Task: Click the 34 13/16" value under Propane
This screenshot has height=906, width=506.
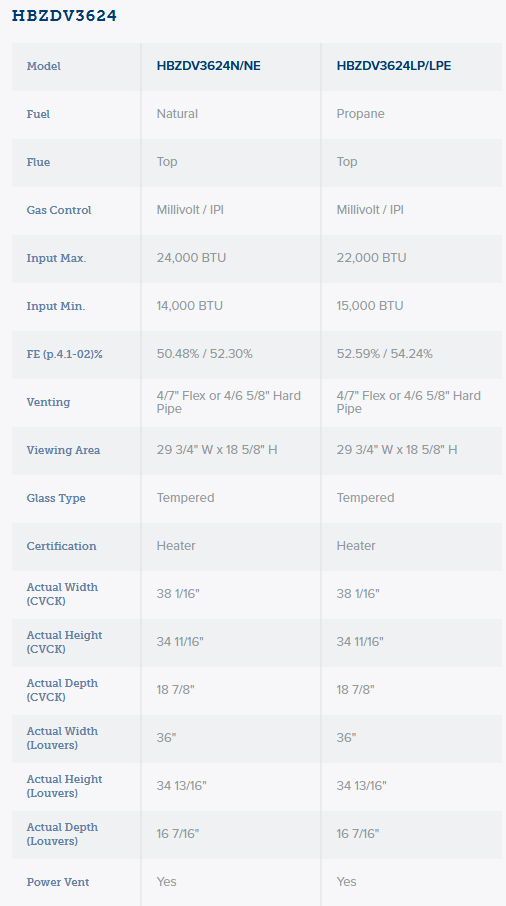Action: click(362, 786)
